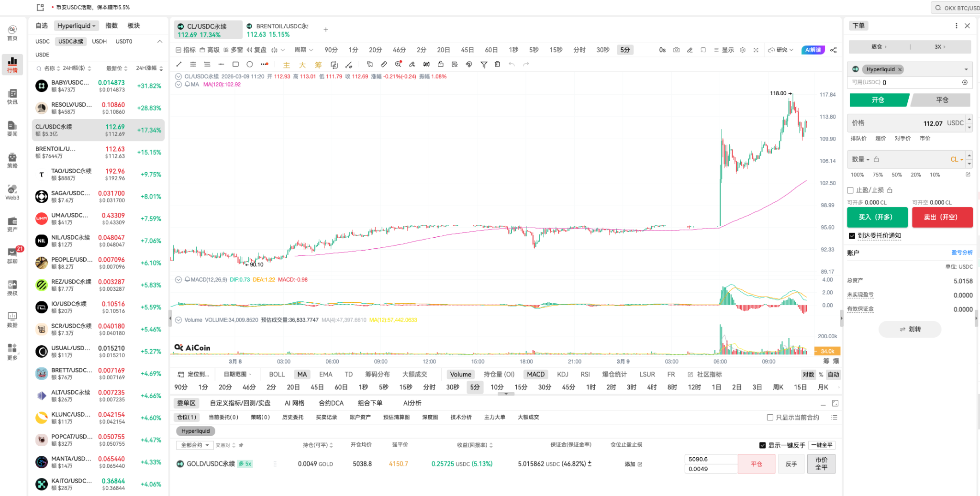Open the 周期 period dropdown
This screenshot has width=980, height=496.
(301, 50)
